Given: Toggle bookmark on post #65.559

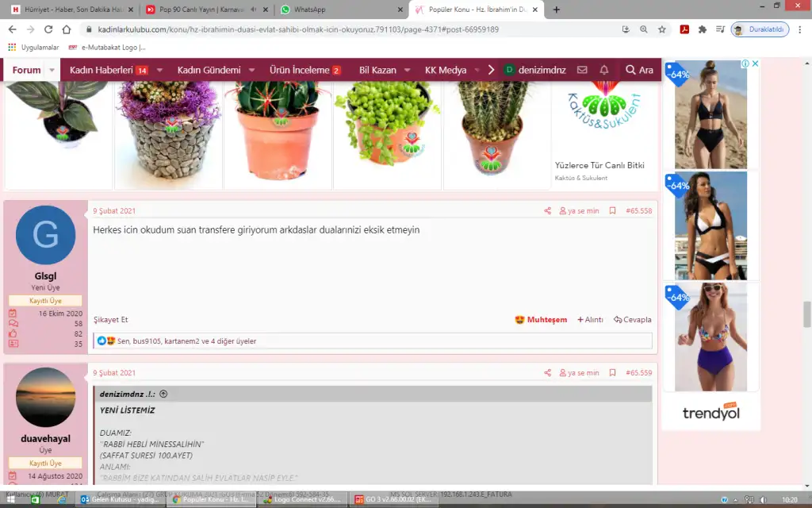Looking at the screenshot, I should pyautogui.click(x=612, y=373).
